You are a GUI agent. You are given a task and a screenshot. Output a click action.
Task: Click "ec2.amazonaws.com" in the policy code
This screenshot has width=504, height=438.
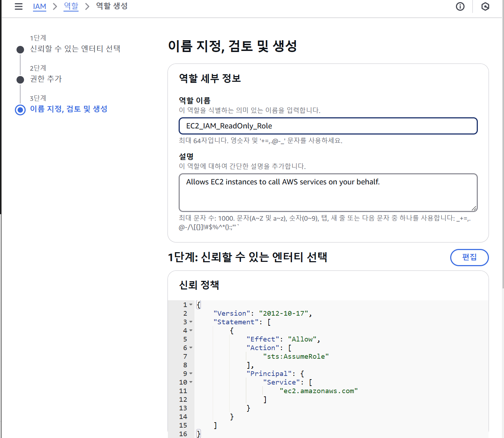pyautogui.click(x=319, y=391)
